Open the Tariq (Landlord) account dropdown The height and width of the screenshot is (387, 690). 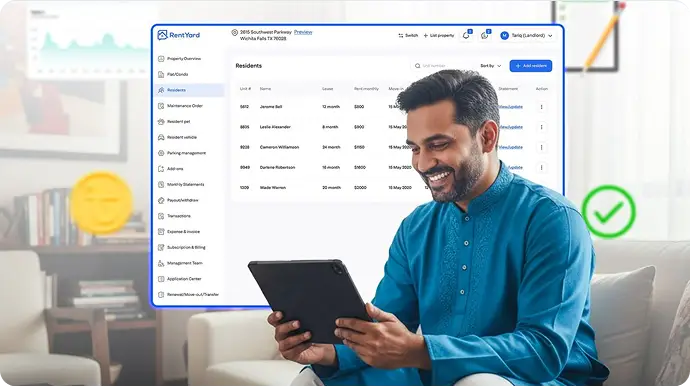click(x=527, y=36)
